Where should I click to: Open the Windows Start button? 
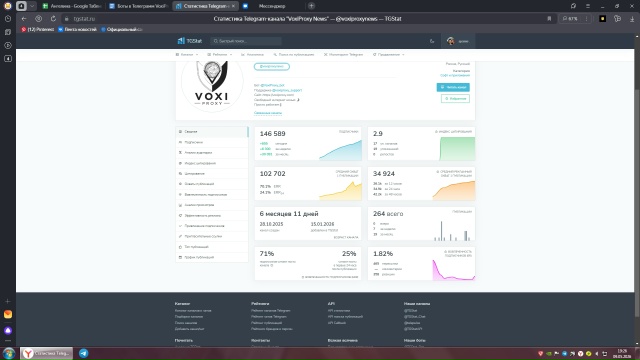[x=9, y=353]
